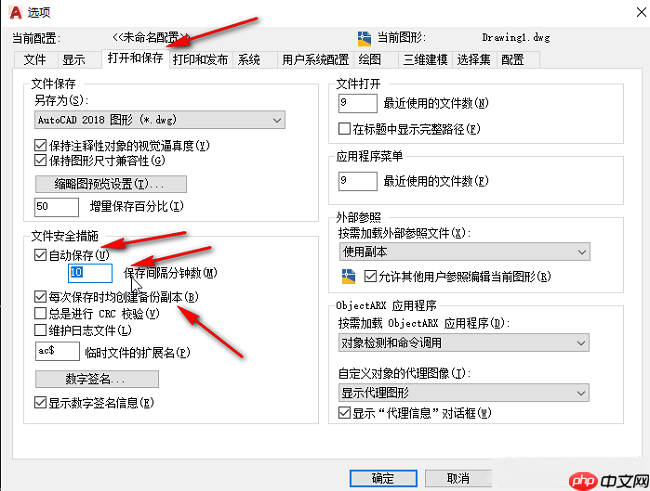Toggle 显示数字签名信息 checkbox
The width and height of the screenshot is (650, 491).
(x=40, y=403)
